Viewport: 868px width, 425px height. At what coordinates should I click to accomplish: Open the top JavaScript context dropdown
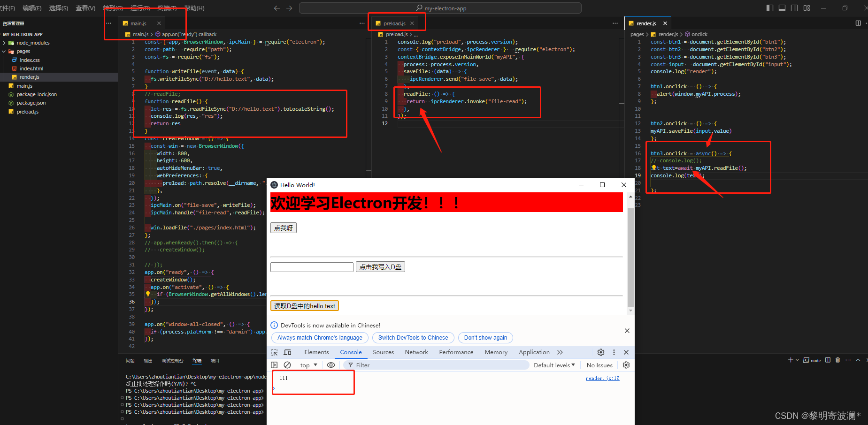(308, 365)
